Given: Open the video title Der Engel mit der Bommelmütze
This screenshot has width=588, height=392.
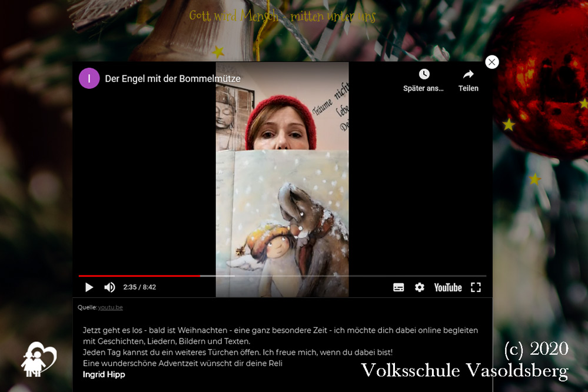Looking at the screenshot, I should point(172,79).
